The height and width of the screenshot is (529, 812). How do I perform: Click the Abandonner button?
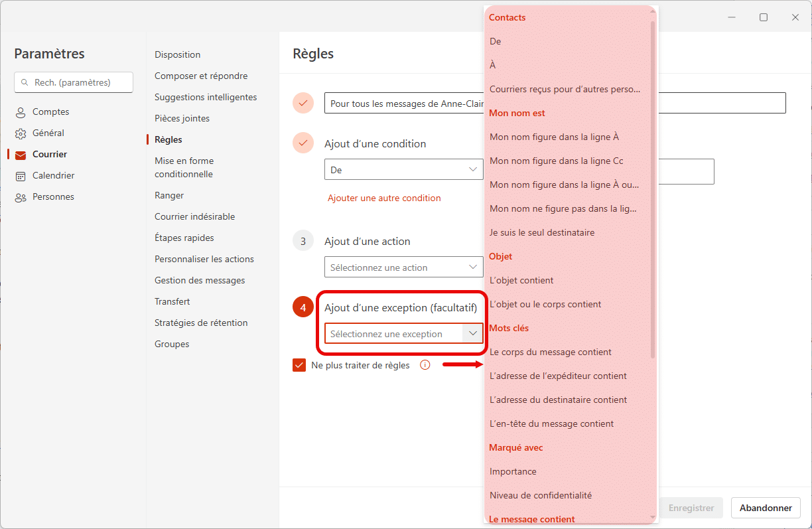click(x=766, y=508)
